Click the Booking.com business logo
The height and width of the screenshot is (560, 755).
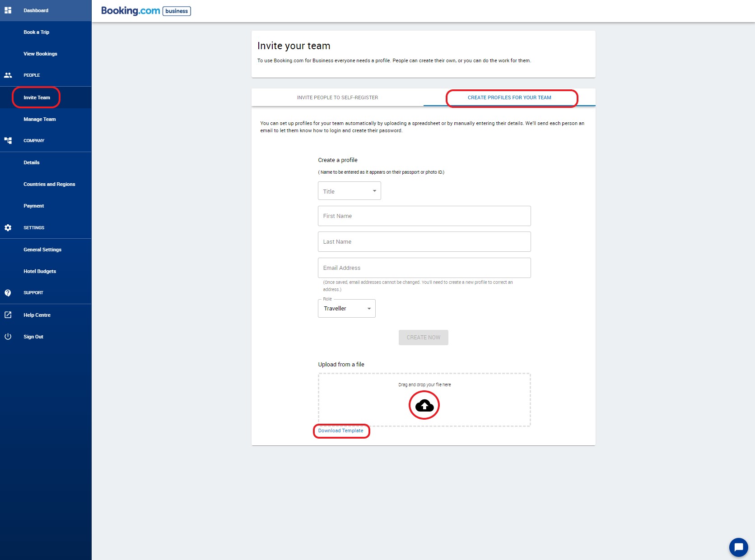145,11
